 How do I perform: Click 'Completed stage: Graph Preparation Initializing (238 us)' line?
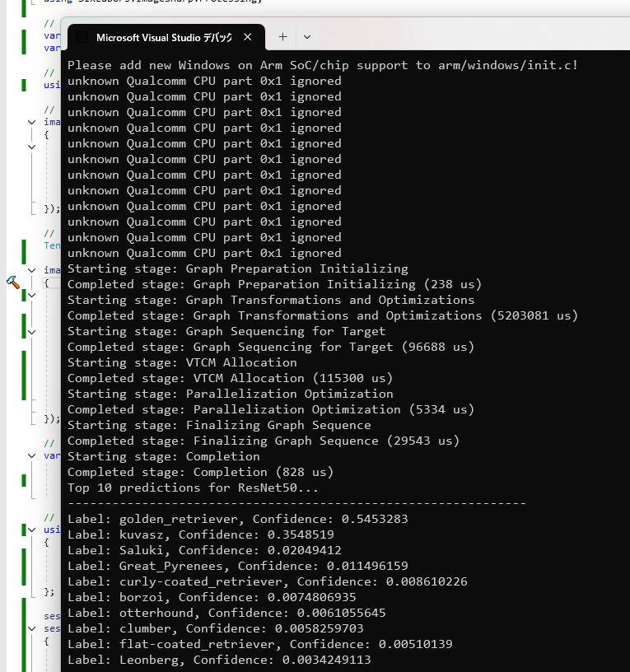(275, 284)
